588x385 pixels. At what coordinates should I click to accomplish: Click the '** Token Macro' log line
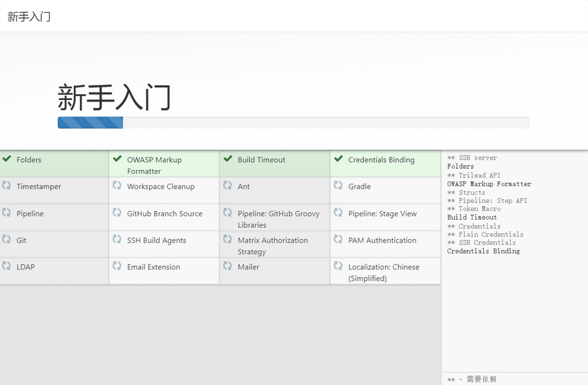point(474,209)
